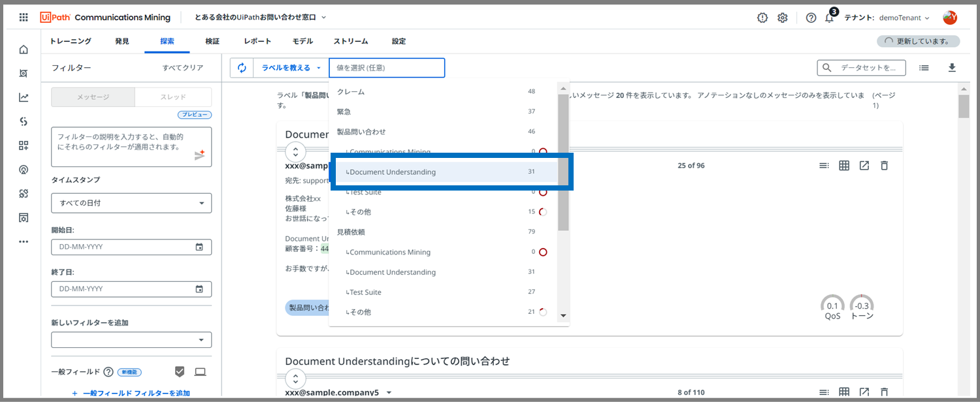Open the モデル tab
The height and width of the screenshot is (402, 980).
click(x=302, y=41)
